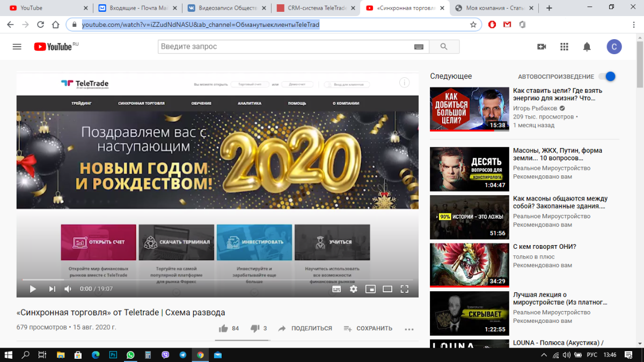Open the create video camera icon
The width and height of the screenshot is (644, 362).
coord(541,47)
